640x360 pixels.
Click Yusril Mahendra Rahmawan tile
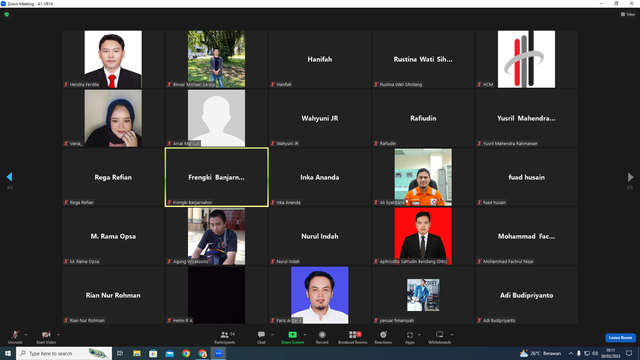point(526,118)
